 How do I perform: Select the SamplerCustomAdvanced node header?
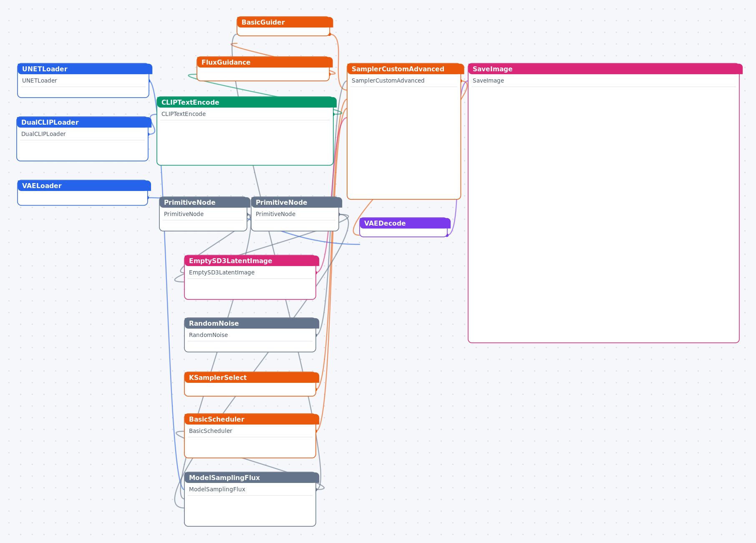coord(405,69)
